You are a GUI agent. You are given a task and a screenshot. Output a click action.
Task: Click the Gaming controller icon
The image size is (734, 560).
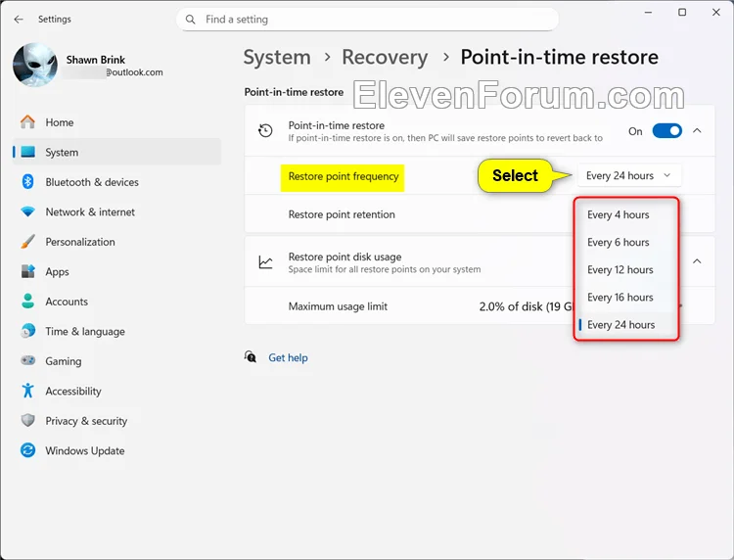[x=27, y=360]
